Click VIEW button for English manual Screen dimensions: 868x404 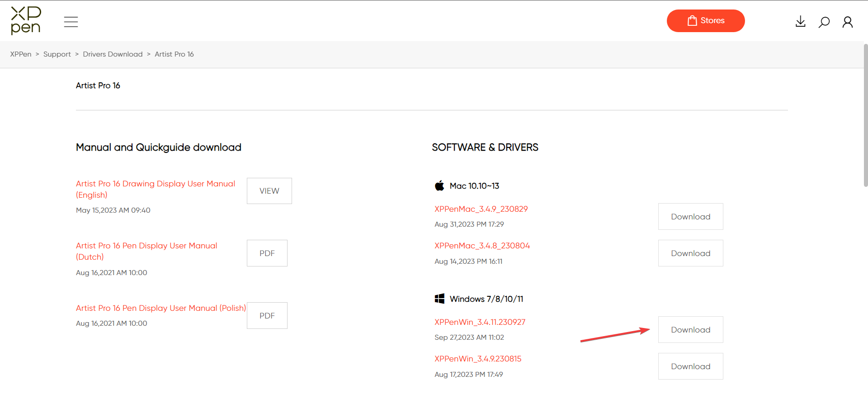pos(269,191)
